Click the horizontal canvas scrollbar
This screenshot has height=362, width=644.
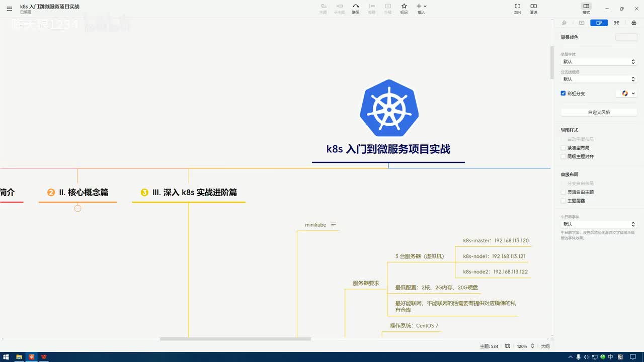[x=235, y=339]
